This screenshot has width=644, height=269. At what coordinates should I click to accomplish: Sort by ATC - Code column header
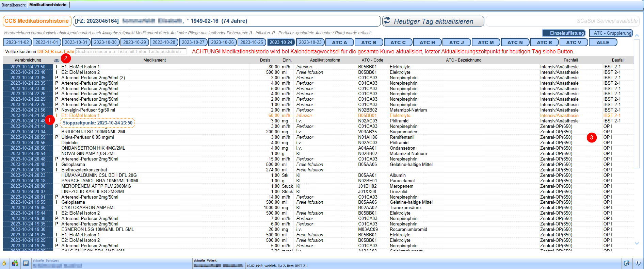point(372,60)
